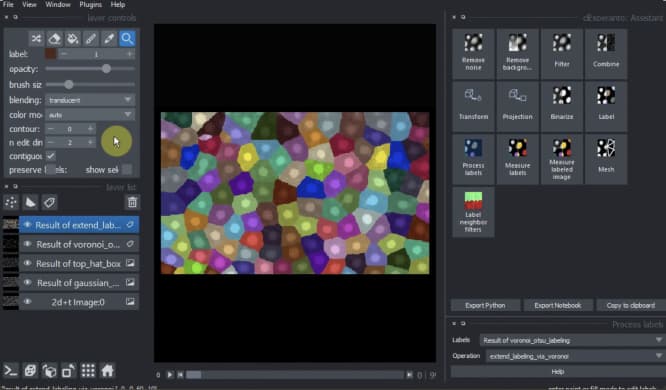Image resolution: width=666 pixels, height=390 pixels.
Task: Reset view with home icon
Action: [x=107, y=371]
